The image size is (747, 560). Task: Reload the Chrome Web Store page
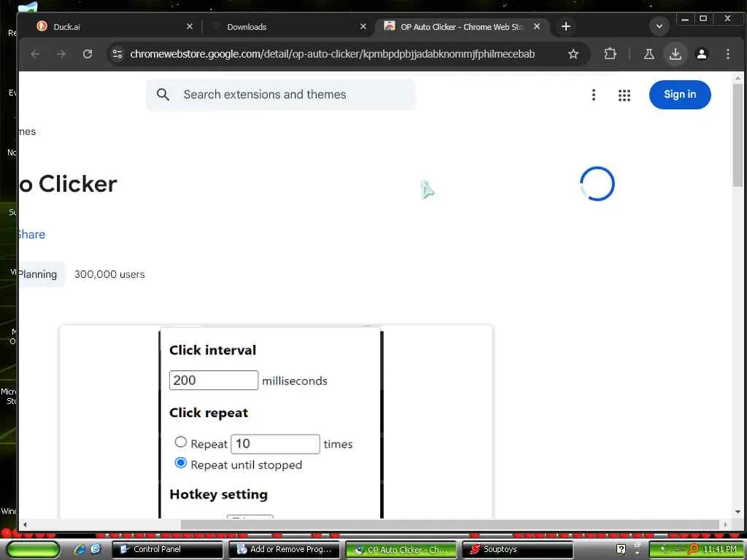[x=88, y=54]
